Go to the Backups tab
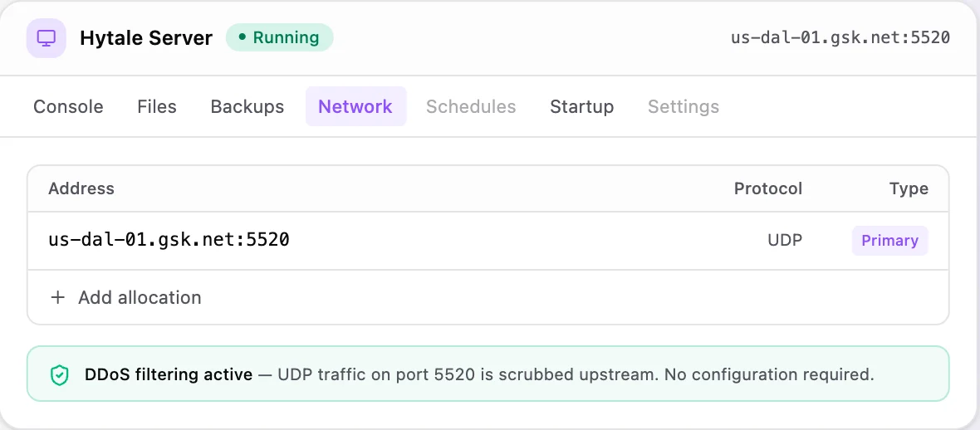 pos(247,106)
